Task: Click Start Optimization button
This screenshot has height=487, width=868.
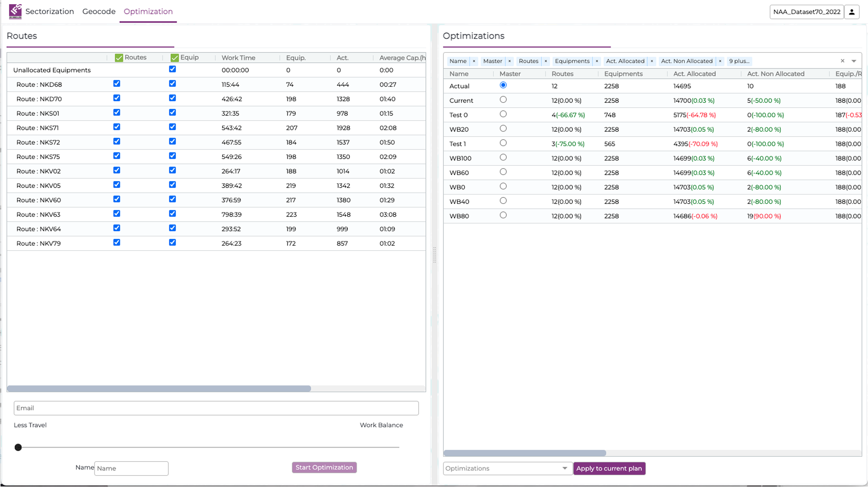Action: click(324, 467)
